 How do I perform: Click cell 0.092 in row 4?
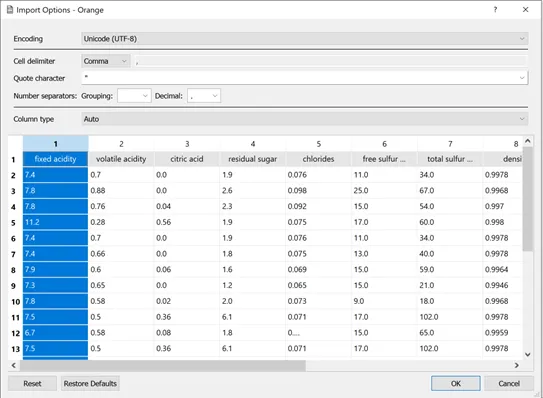319,206
